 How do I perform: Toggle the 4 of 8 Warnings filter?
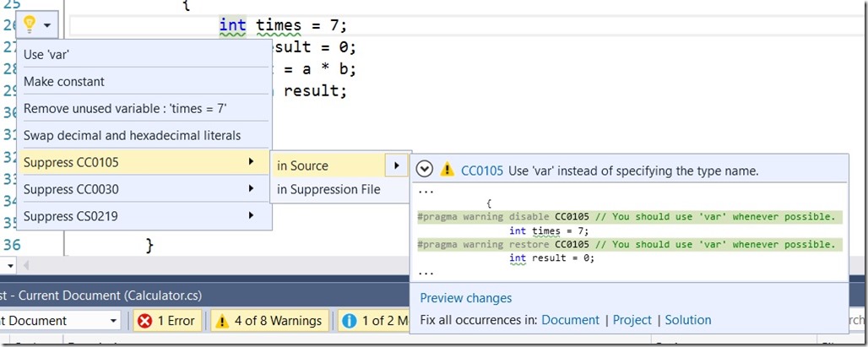point(268,321)
